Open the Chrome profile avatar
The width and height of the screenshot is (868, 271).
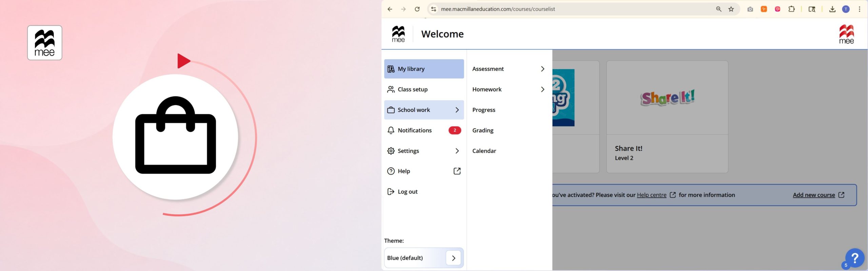(x=846, y=9)
